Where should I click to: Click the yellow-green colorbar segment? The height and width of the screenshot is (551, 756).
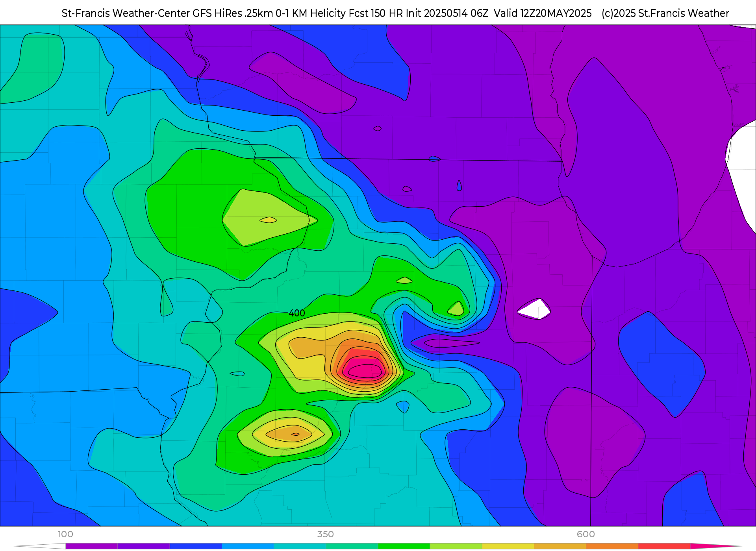456,546
